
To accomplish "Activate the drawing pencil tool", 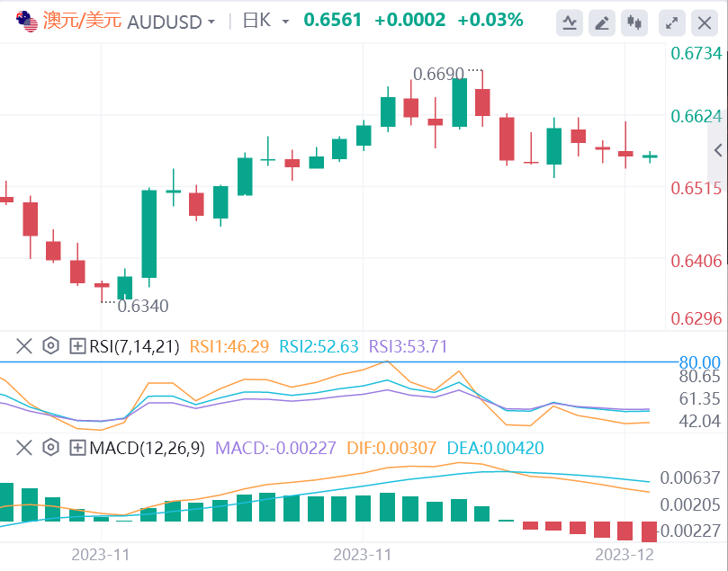I will point(602,22).
